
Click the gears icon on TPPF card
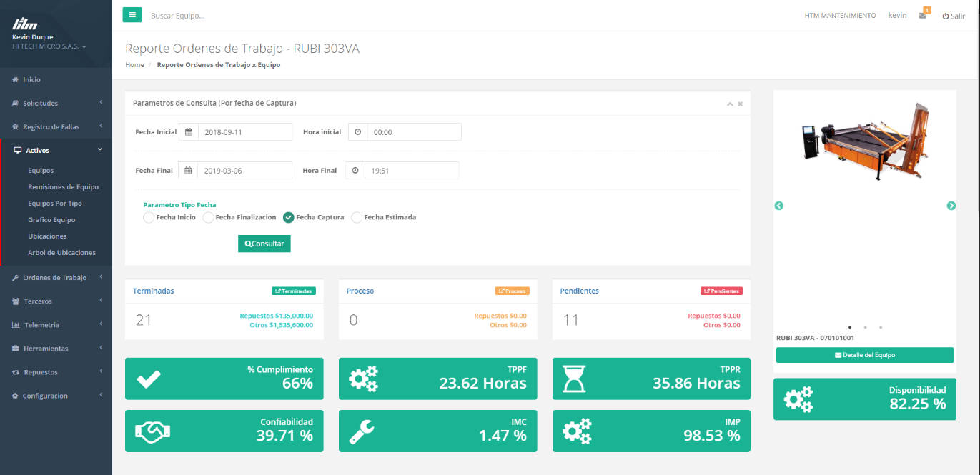363,379
